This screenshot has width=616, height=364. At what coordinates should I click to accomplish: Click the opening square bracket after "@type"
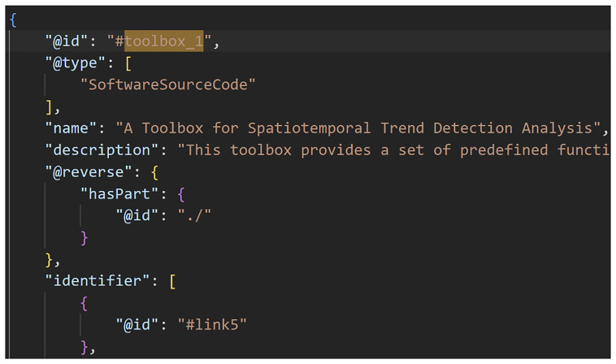pyautogui.click(x=128, y=63)
